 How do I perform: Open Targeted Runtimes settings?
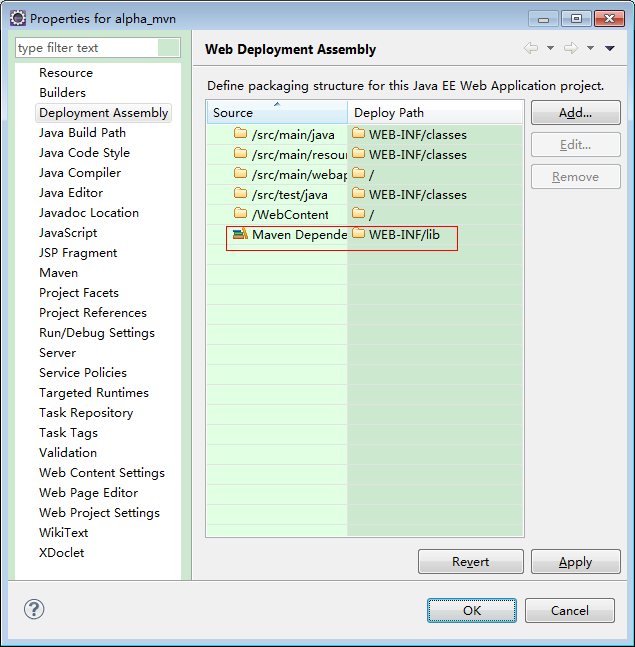(94, 393)
